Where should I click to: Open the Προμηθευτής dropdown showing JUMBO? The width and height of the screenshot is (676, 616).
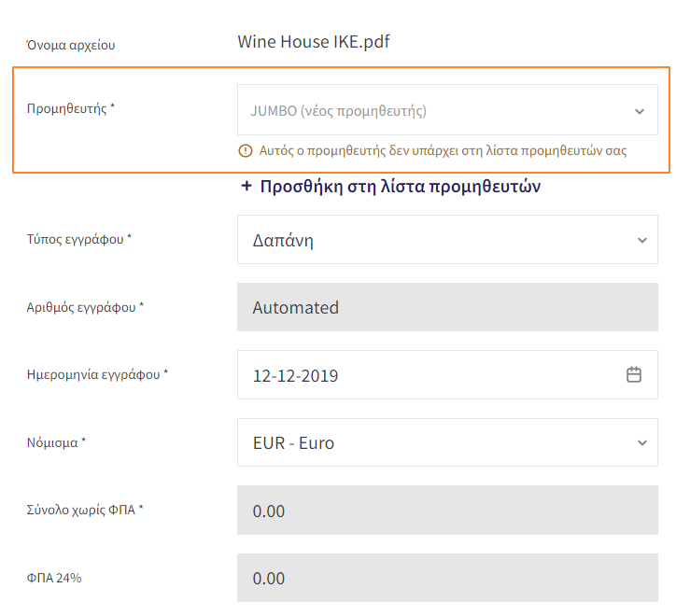coord(447,110)
